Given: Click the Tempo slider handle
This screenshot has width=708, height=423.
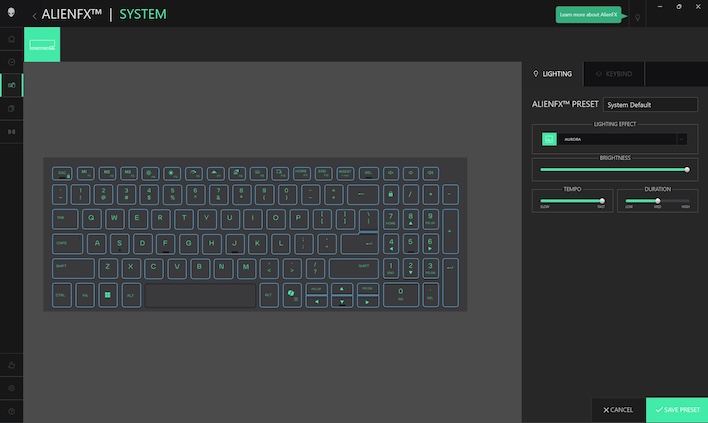Looking at the screenshot, I should [x=602, y=201].
